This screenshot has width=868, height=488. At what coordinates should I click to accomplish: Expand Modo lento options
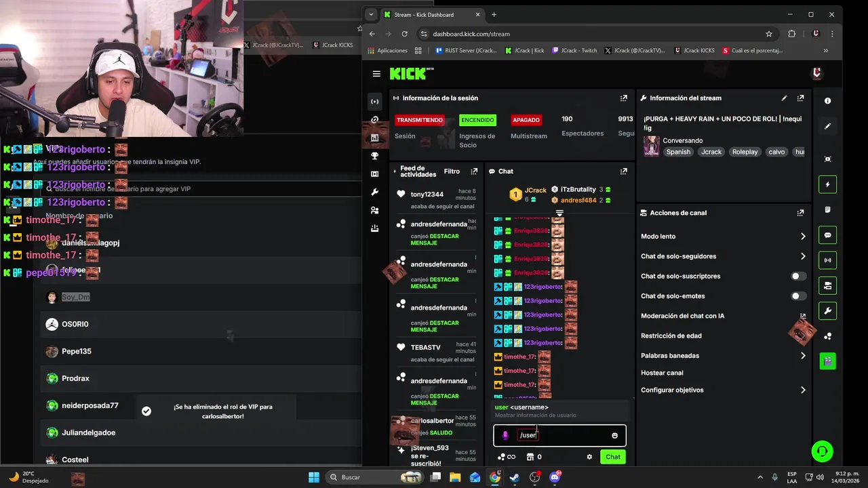pyautogui.click(x=803, y=237)
